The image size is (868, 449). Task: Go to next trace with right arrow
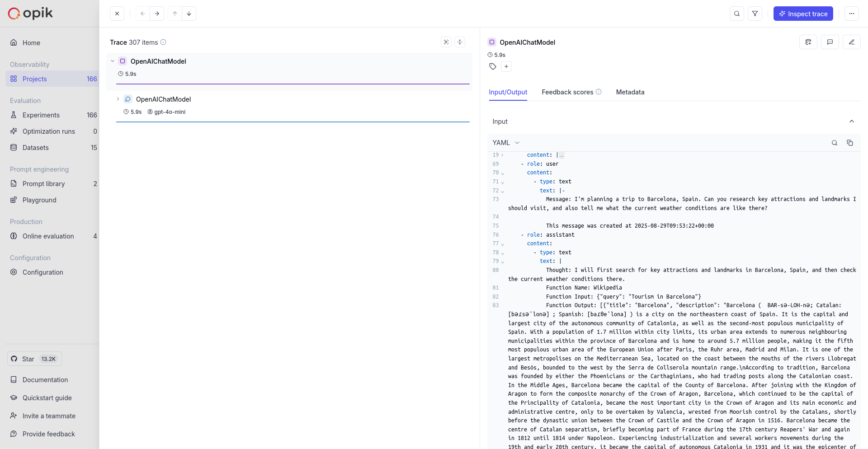point(157,14)
